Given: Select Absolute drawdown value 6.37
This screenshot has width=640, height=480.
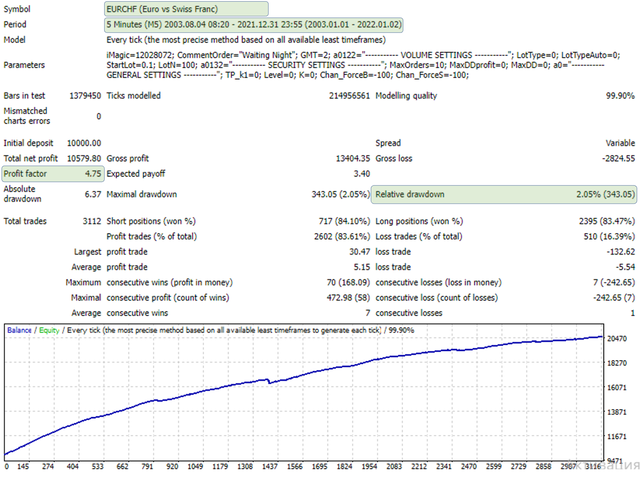Looking at the screenshot, I should click(93, 194).
